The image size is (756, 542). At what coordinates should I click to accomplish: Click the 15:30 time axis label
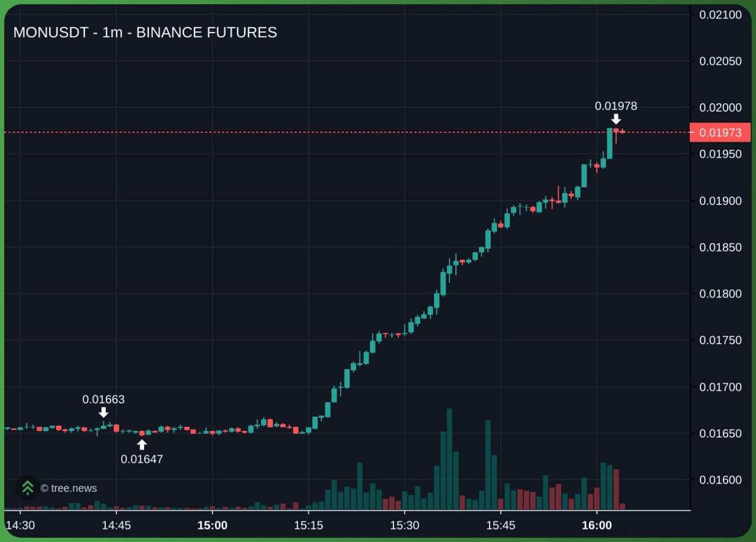405,525
